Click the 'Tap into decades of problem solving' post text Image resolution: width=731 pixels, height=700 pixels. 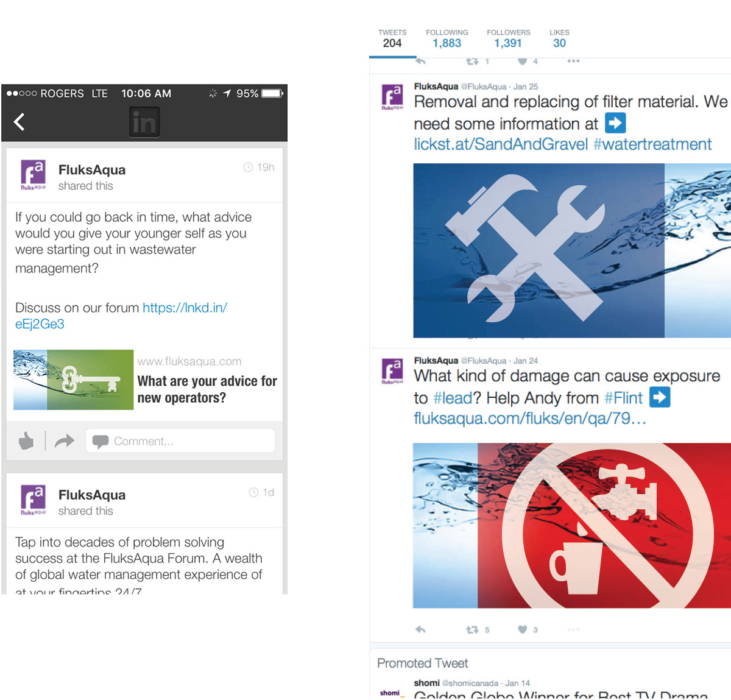tap(139, 566)
